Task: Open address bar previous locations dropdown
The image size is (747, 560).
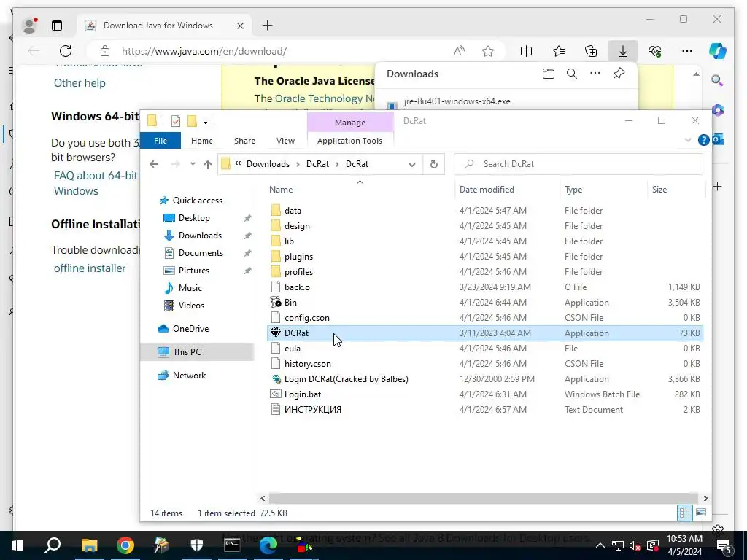Action: 412,164
